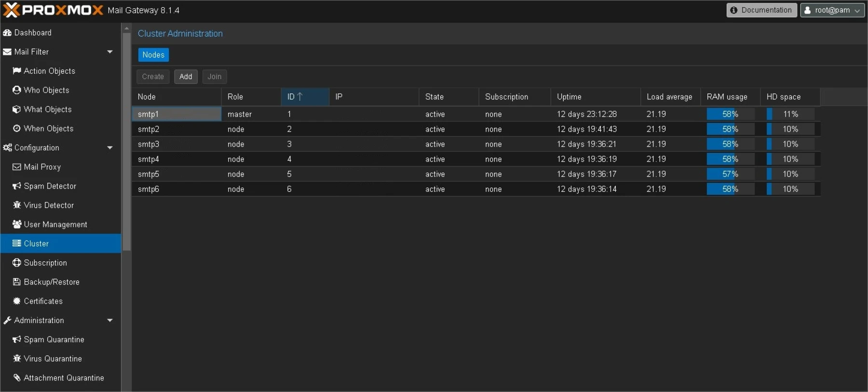Sort by the ID column header

[x=304, y=97]
